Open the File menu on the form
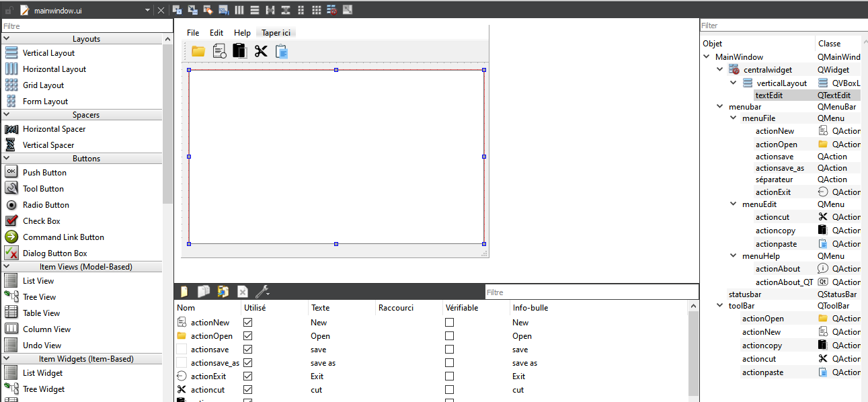868x402 pixels. click(x=193, y=32)
